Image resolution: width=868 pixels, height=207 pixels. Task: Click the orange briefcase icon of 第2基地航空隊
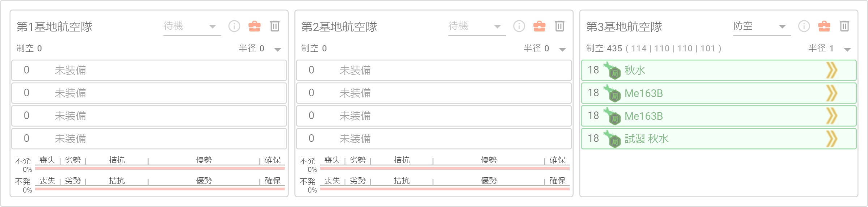click(539, 26)
